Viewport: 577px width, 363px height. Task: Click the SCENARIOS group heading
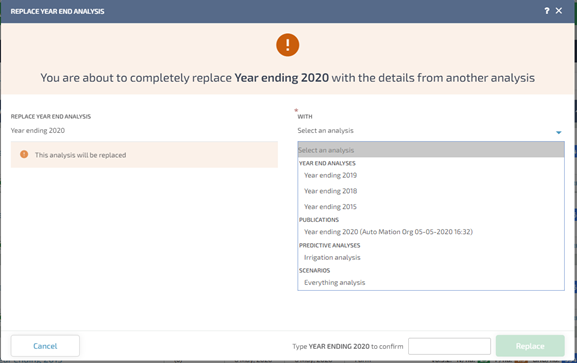[314, 271]
